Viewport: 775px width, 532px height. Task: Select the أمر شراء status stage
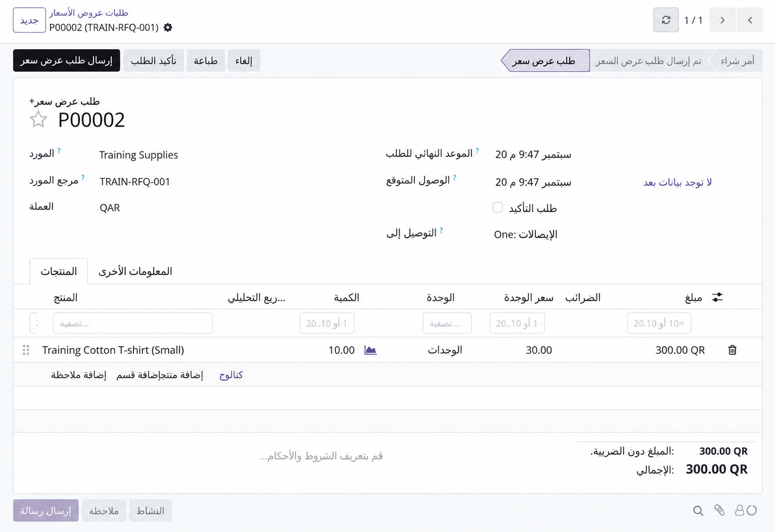coord(737,61)
